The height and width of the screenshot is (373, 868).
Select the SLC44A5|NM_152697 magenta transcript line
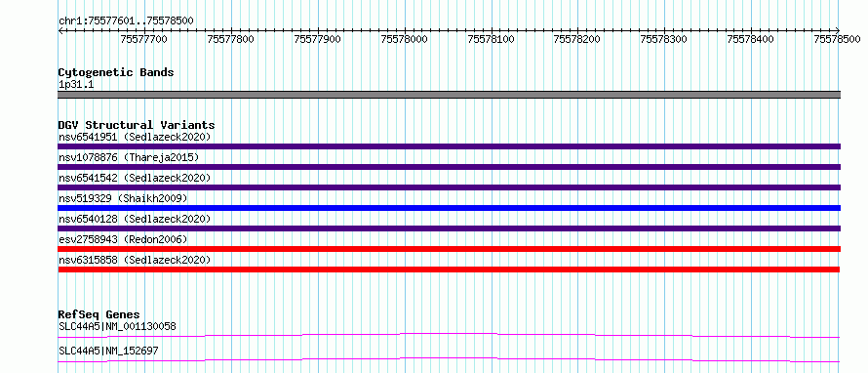(449, 359)
